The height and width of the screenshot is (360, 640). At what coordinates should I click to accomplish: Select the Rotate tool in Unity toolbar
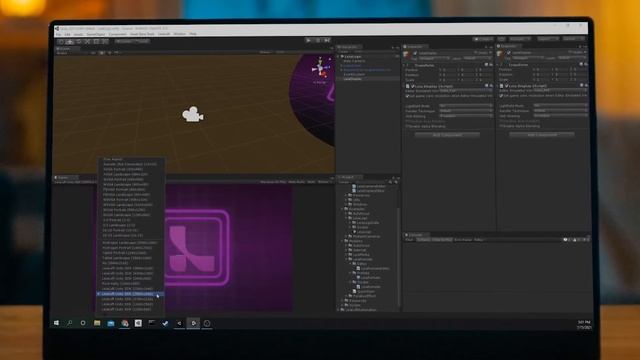point(78,42)
